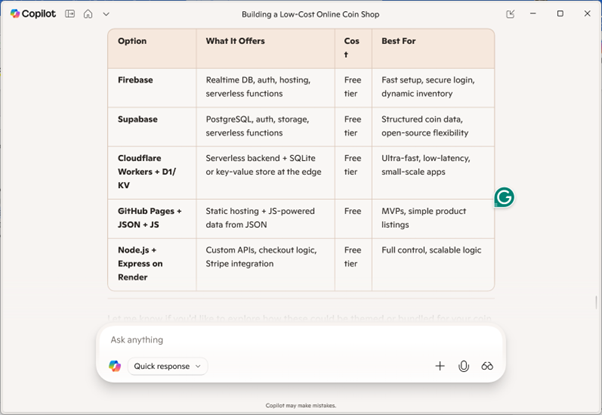
Task: Expand the chevron next to home icon
Action: (x=106, y=14)
